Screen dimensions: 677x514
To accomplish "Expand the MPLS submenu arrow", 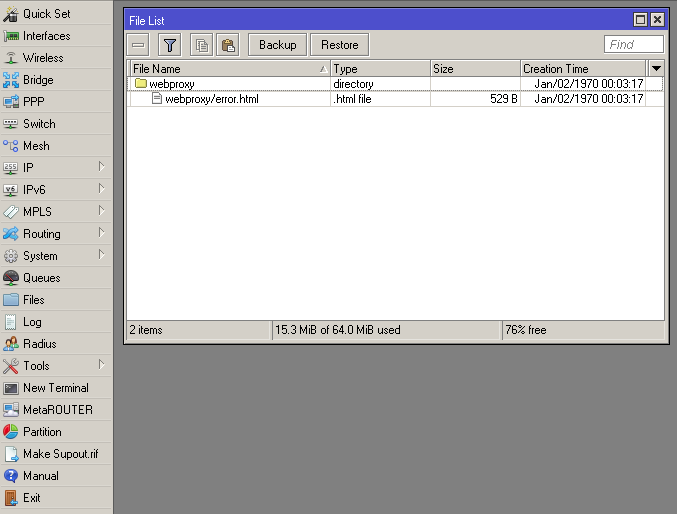I will pyautogui.click(x=101, y=211).
